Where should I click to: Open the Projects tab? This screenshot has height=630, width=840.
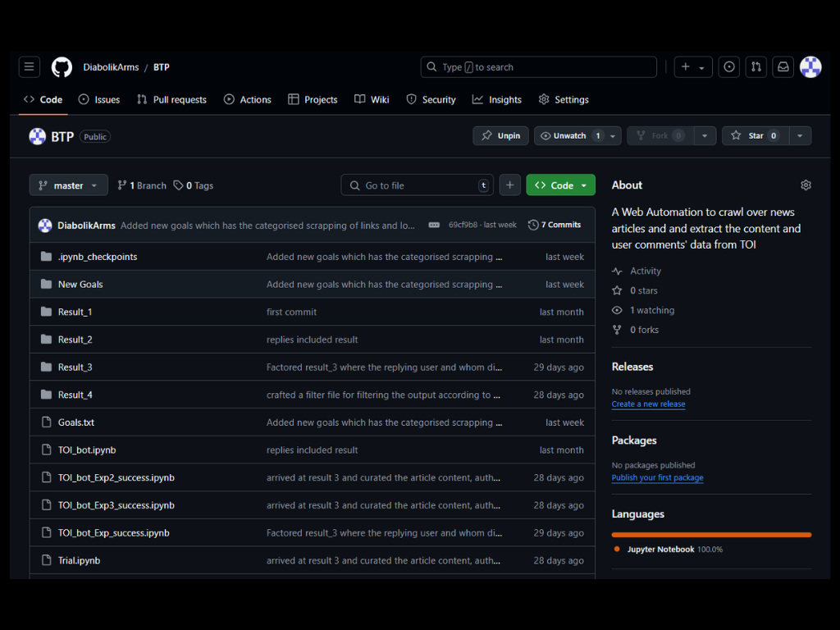[313, 99]
